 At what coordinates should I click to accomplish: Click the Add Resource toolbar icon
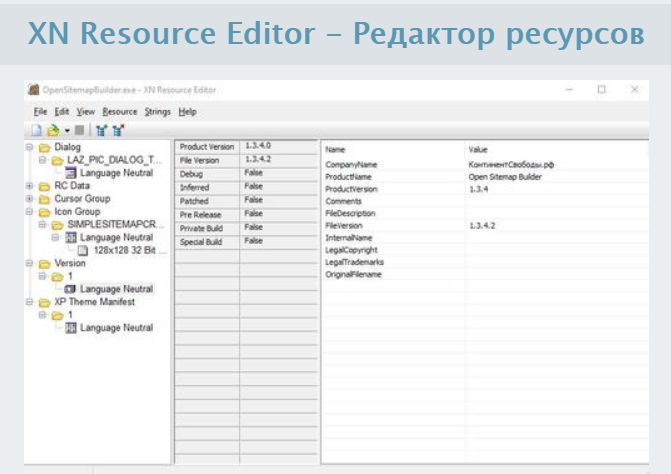click(102, 130)
